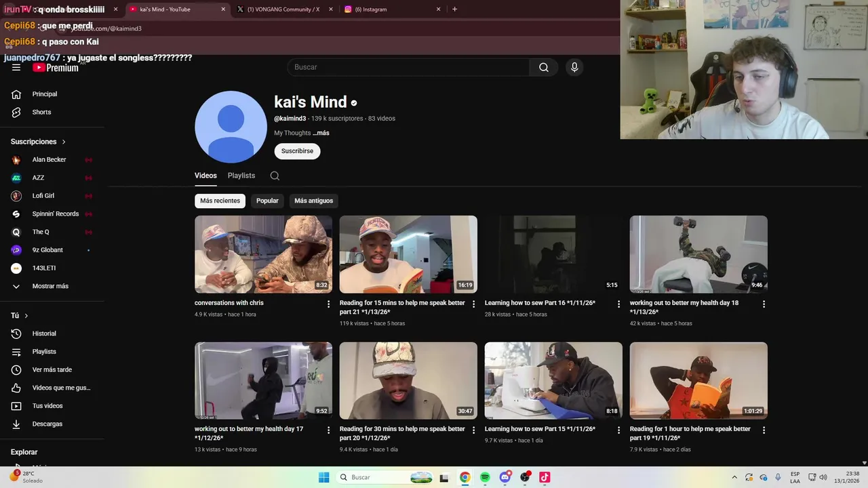Image resolution: width=868 pixels, height=488 pixels.
Task: Open Learning how to sew Part 15 thumbnail
Action: 553,380
